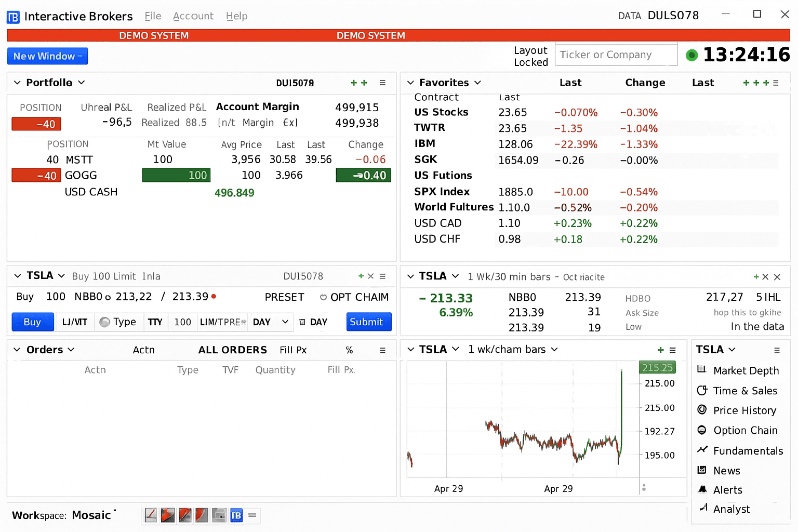Viewport: 798px width, 532px height.
Task: Click the Submit order button
Action: click(x=369, y=322)
